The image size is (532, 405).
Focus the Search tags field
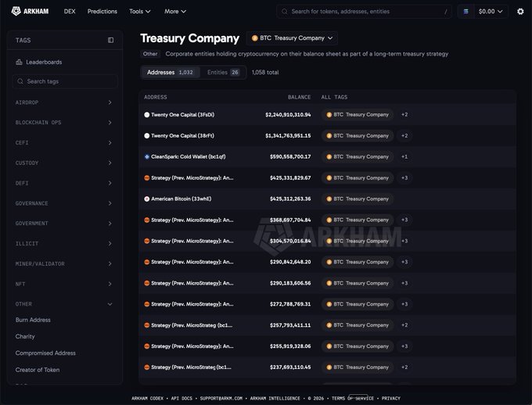(x=65, y=81)
